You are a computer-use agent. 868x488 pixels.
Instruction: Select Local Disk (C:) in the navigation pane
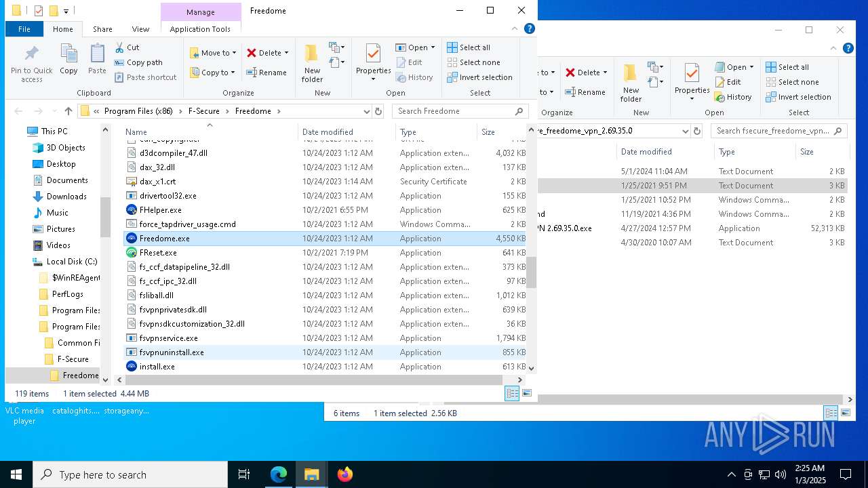(x=72, y=262)
